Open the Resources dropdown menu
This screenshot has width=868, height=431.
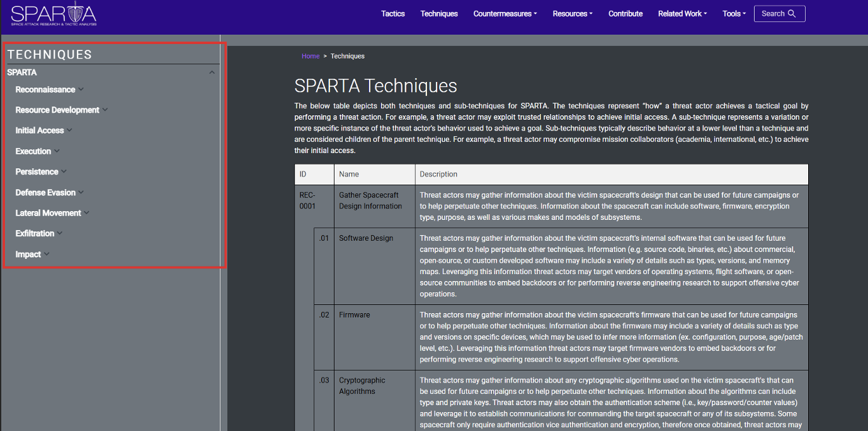coord(573,14)
